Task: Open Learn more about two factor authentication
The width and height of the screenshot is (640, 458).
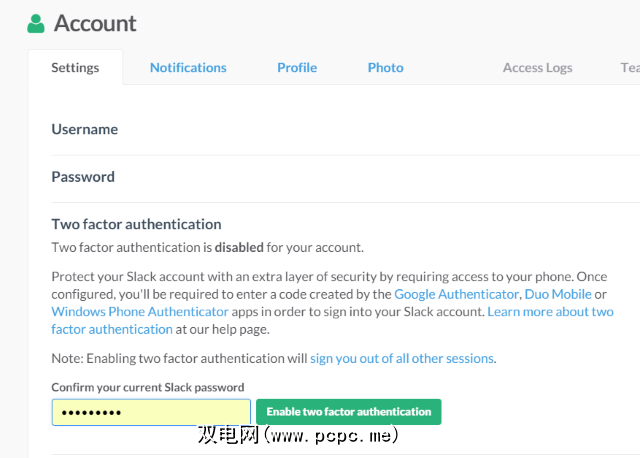Action: coord(550,312)
